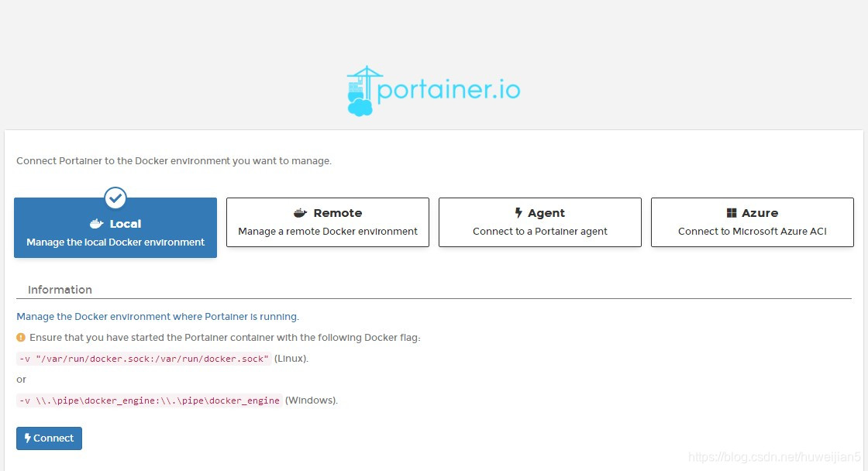Click 'Connect to a Portainer agent' description
Viewport: 868px width, 471px height.
tap(539, 232)
